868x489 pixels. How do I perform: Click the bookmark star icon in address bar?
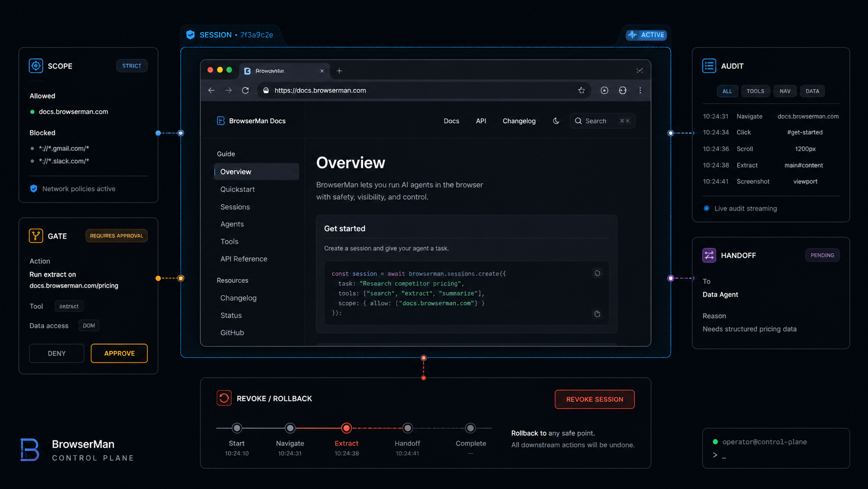pyautogui.click(x=581, y=90)
